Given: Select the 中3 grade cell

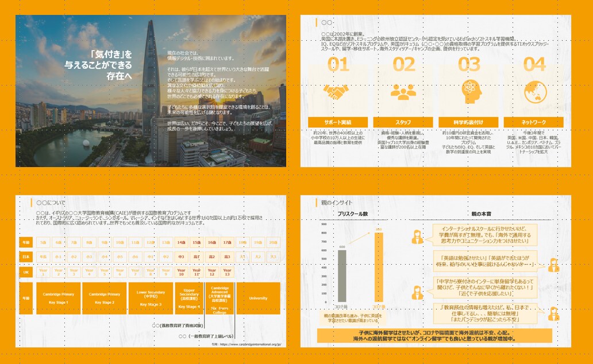Looking at the screenshot, I should [181, 257].
